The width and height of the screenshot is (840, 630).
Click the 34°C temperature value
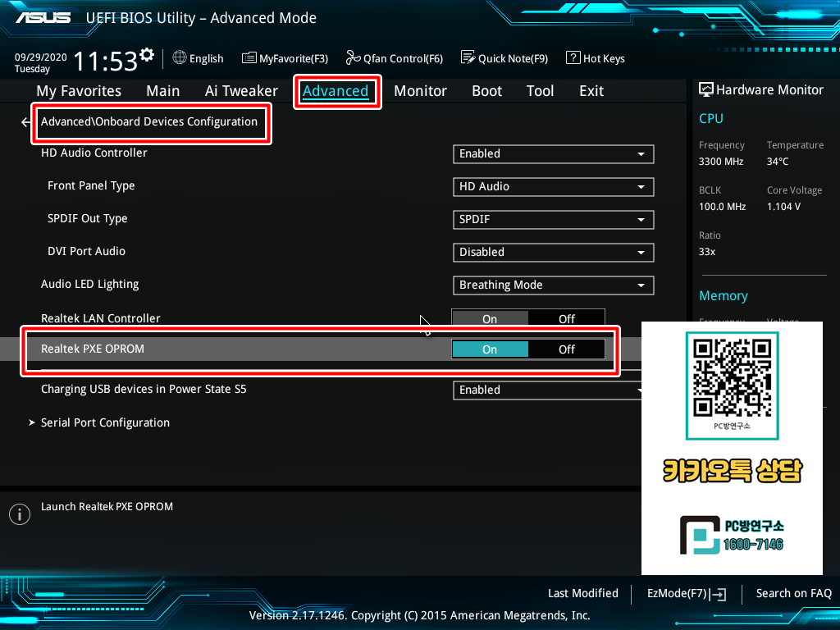778,162
